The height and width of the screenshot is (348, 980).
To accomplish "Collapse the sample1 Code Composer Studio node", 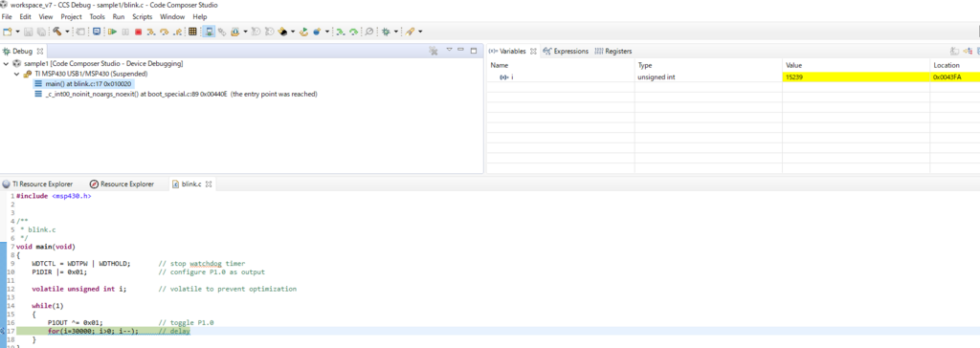I will click(7, 64).
